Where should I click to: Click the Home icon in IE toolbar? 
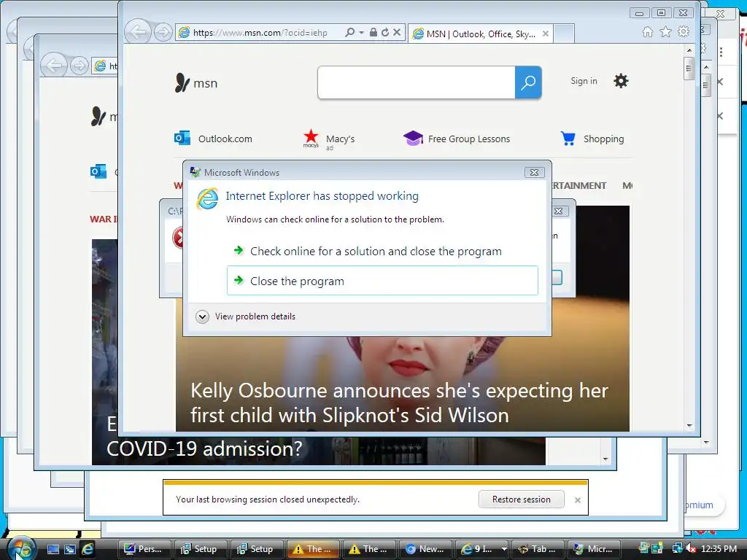648,32
